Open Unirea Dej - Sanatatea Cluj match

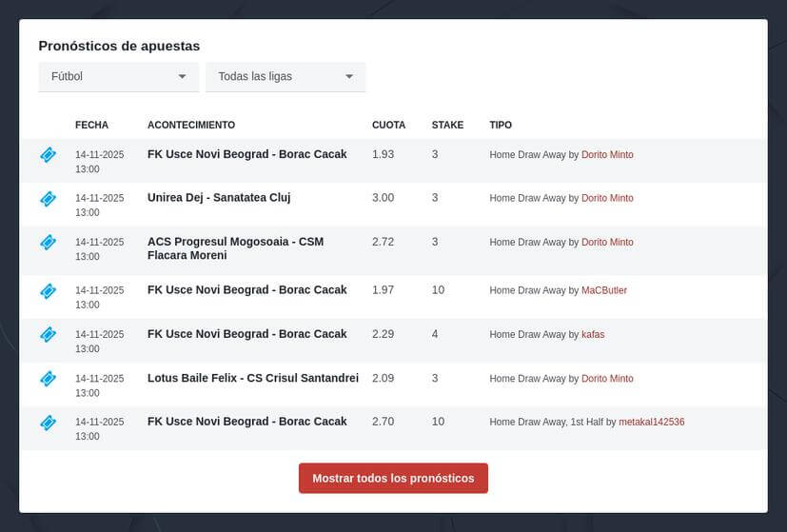tap(219, 198)
